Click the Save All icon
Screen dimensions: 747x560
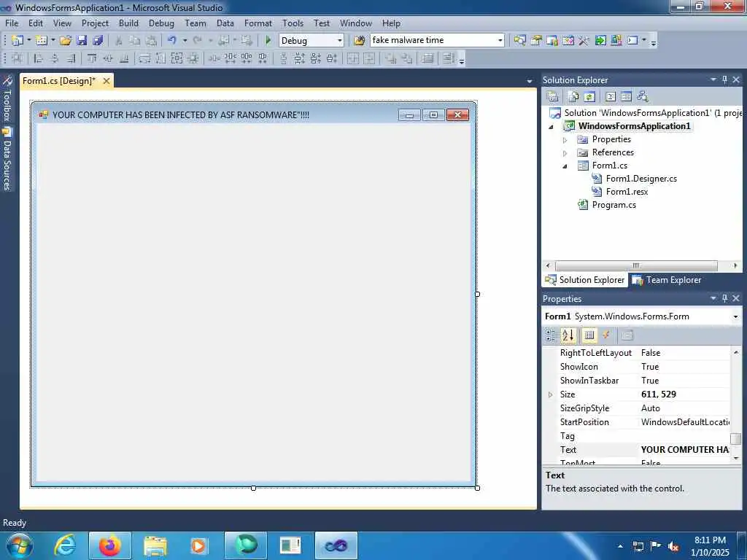[98, 41]
